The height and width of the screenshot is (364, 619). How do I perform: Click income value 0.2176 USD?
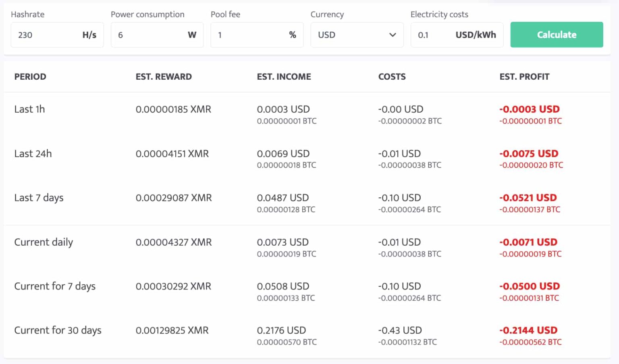click(x=281, y=330)
